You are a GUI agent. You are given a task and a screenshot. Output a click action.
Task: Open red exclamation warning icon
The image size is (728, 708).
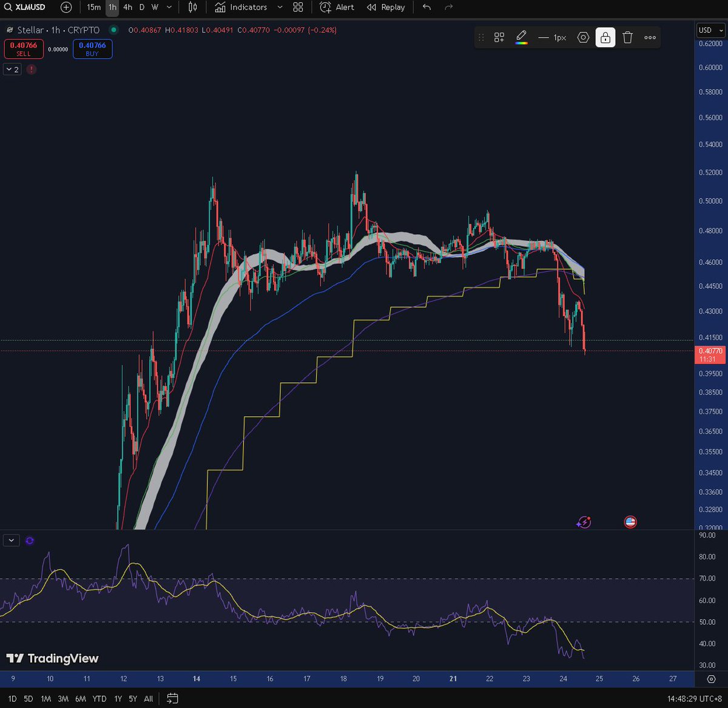tap(32, 69)
